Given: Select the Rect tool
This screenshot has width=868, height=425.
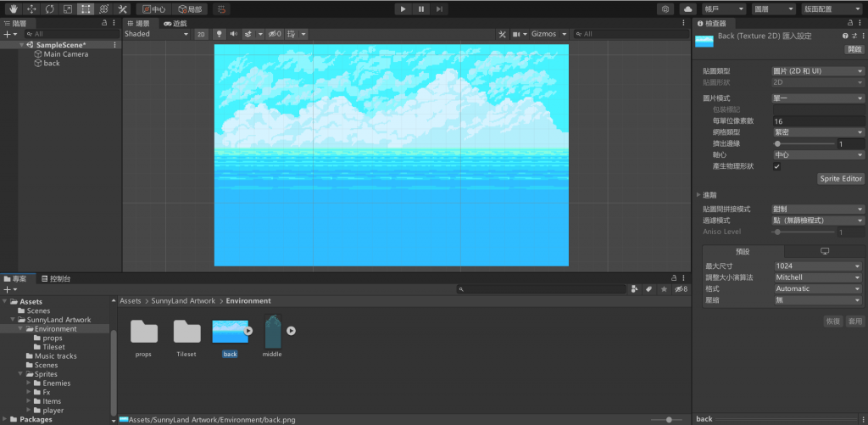Looking at the screenshot, I should [86, 8].
